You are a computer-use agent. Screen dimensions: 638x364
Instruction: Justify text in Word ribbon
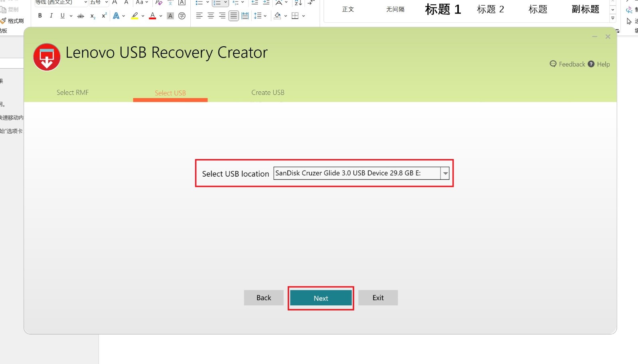(x=234, y=16)
